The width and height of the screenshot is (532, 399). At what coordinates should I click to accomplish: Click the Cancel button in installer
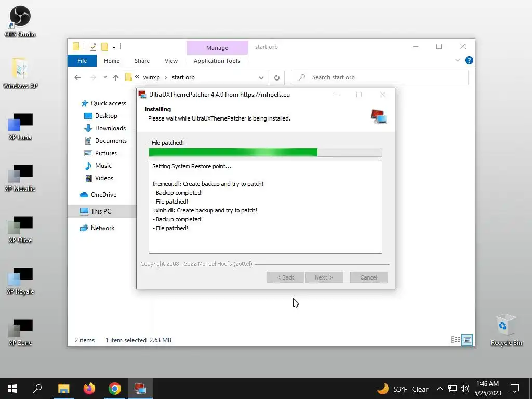pos(369,277)
